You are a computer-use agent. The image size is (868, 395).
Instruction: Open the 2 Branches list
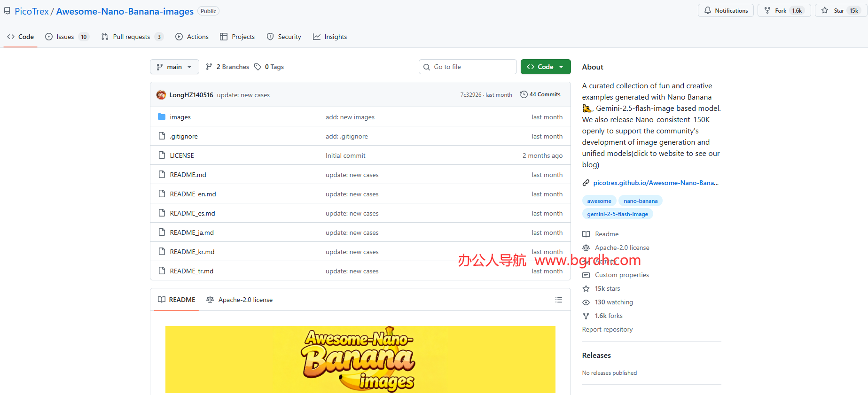(228, 67)
